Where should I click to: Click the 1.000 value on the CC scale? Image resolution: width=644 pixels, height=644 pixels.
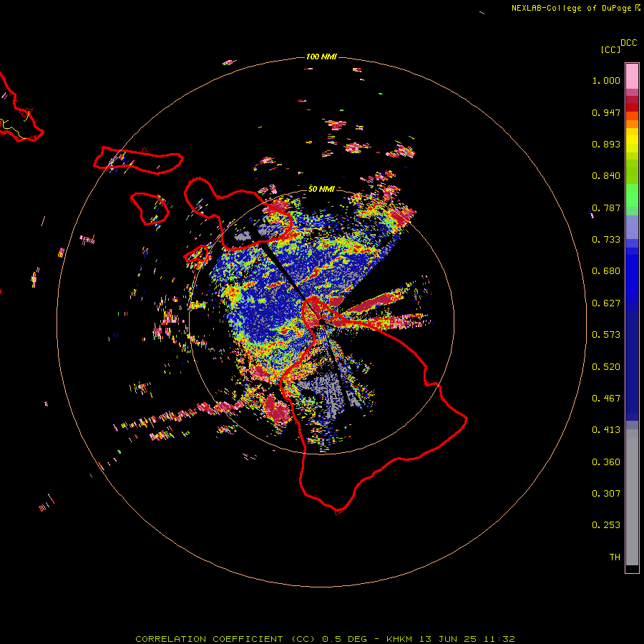[606, 80]
